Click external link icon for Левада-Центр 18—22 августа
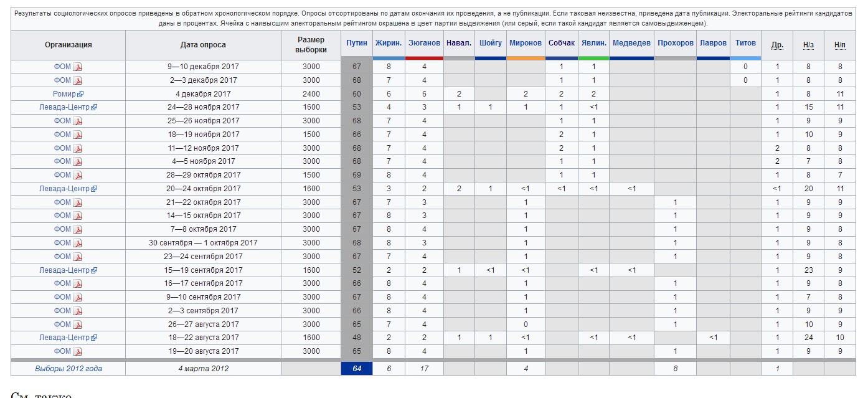This screenshot has width=868, height=398. click(x=94, y=338)
